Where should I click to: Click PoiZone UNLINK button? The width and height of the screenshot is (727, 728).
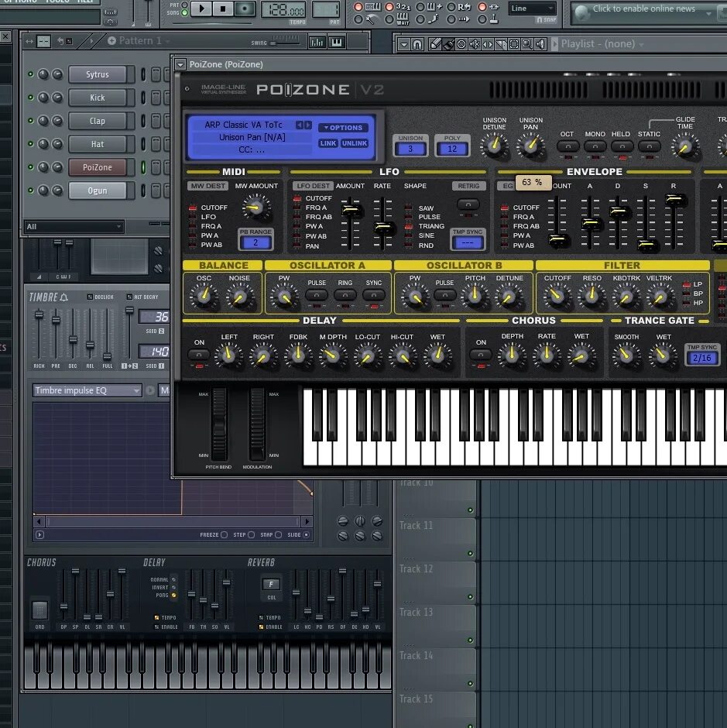pos(355,143)
